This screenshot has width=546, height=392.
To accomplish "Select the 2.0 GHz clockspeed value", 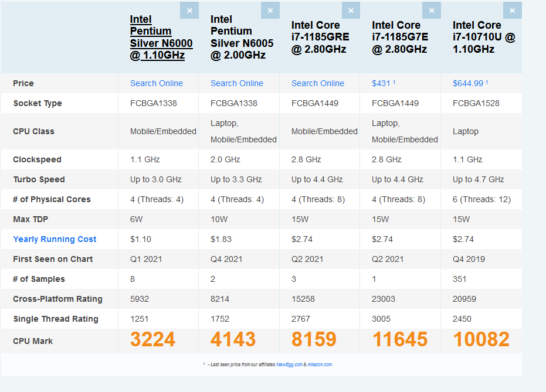I will 225,159.
